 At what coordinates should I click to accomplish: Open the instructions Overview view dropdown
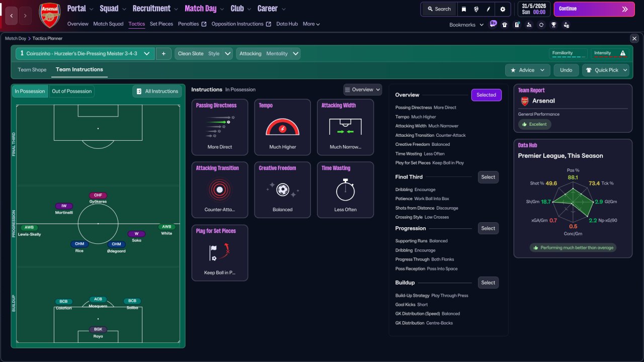363,89
